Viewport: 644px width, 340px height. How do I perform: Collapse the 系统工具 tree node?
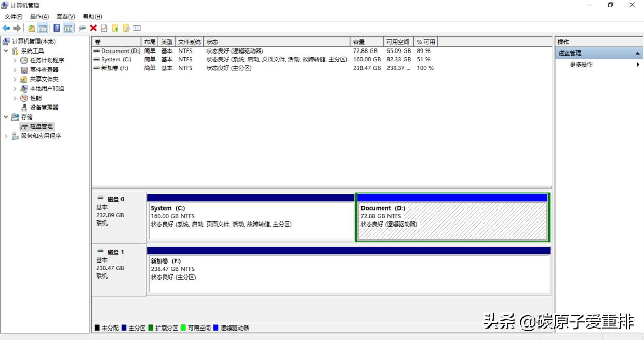coord(6,51)
